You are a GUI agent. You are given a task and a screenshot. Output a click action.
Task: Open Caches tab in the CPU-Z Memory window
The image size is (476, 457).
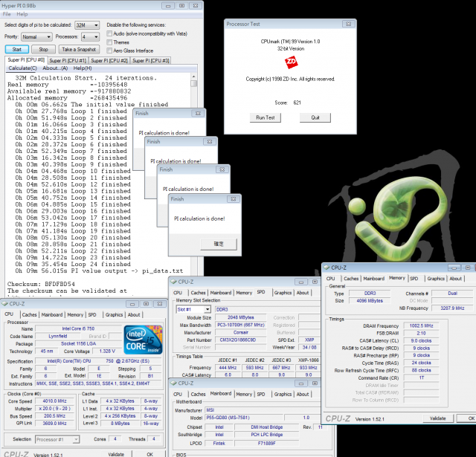click(351, 279)
